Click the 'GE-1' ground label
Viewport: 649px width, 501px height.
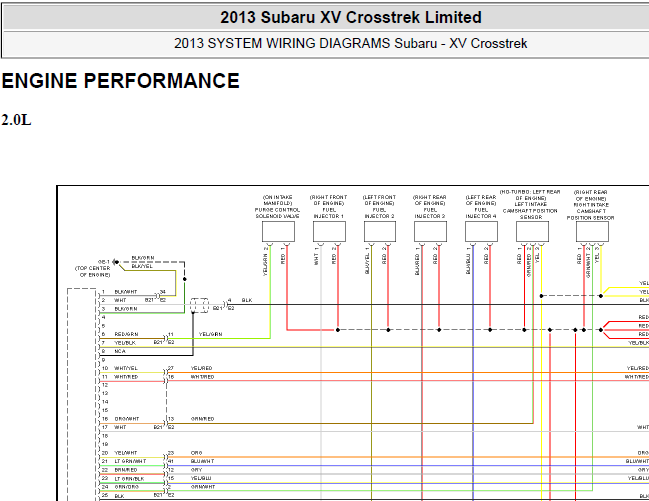[104, 262]
